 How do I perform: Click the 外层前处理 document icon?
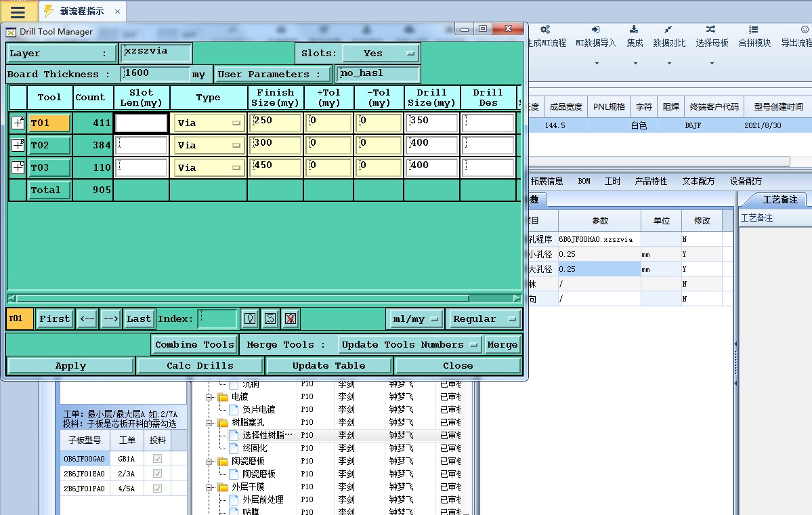click(234, 499)
